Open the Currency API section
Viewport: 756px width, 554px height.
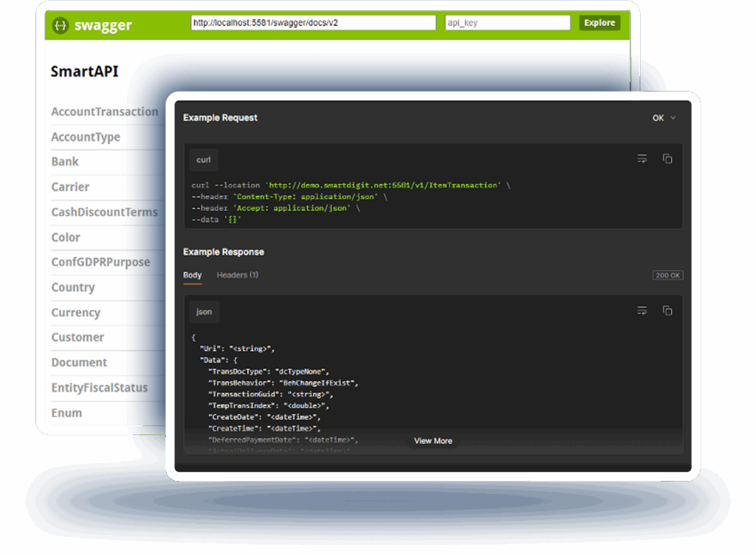[76, 312]
